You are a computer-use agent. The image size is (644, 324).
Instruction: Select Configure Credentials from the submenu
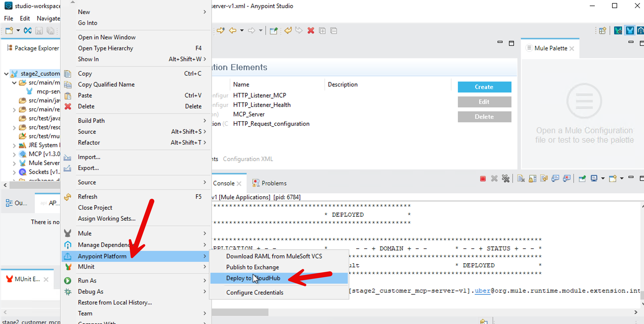pyautogui.click(x=255, y=292)
